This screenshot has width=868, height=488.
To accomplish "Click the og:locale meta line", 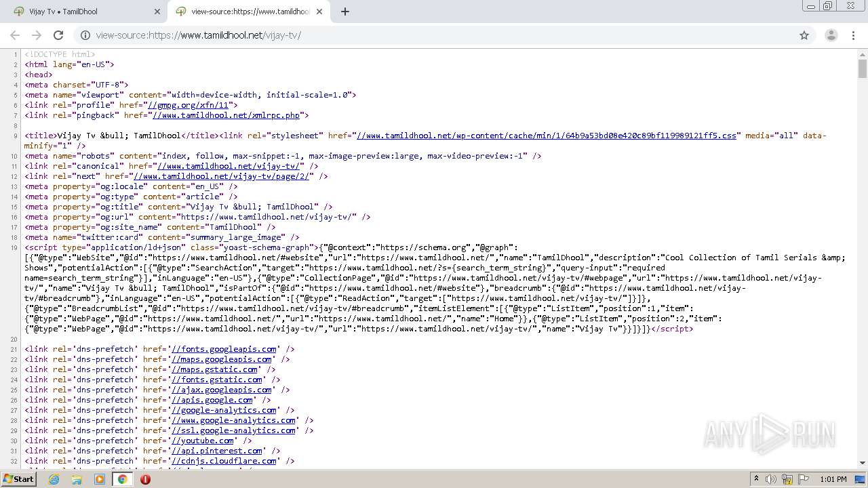I will (x=132, y=186).
